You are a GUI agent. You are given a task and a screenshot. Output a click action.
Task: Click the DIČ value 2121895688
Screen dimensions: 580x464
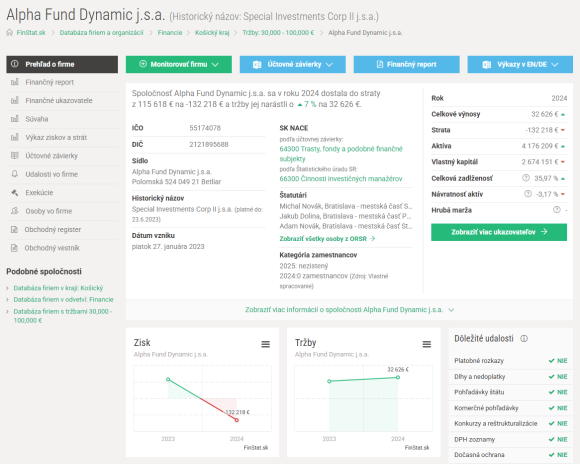tap(209, 144)
